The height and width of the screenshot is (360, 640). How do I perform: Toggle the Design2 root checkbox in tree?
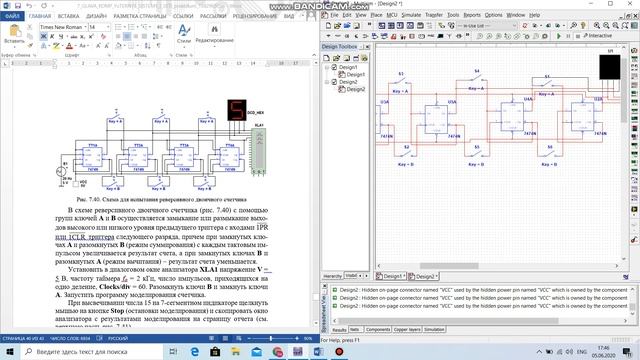point(334,82)
